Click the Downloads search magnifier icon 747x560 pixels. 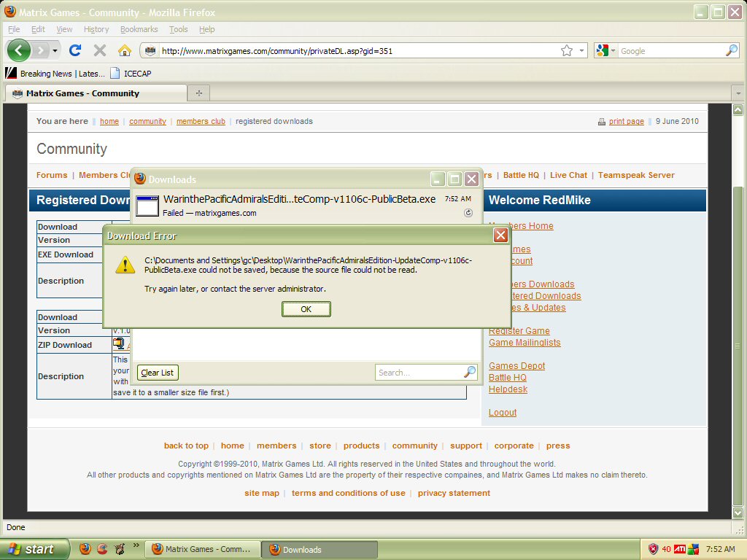(470, 372)
